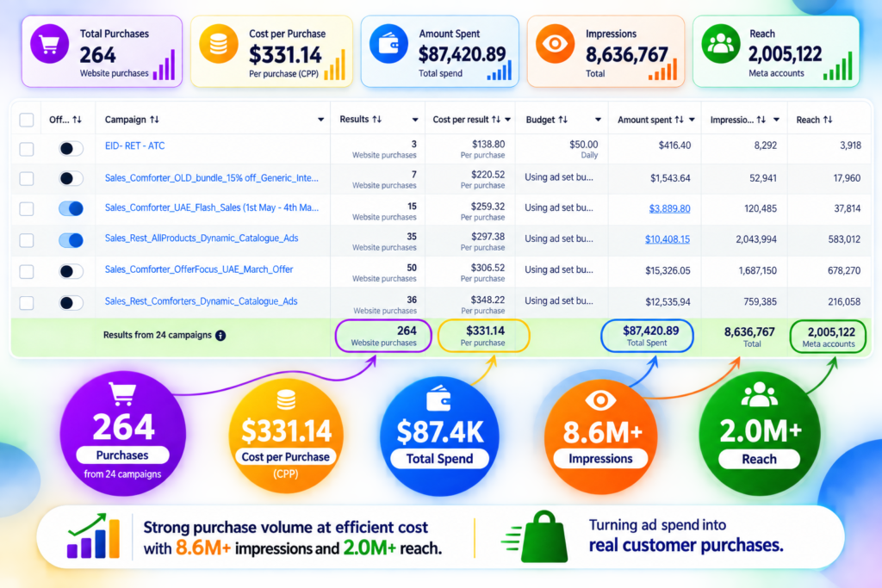Image resolution: width=882 pixels, height=588 pixels.
Task: Follow the $3,889.80 amount spent link
Action: (x=669, y=208)
